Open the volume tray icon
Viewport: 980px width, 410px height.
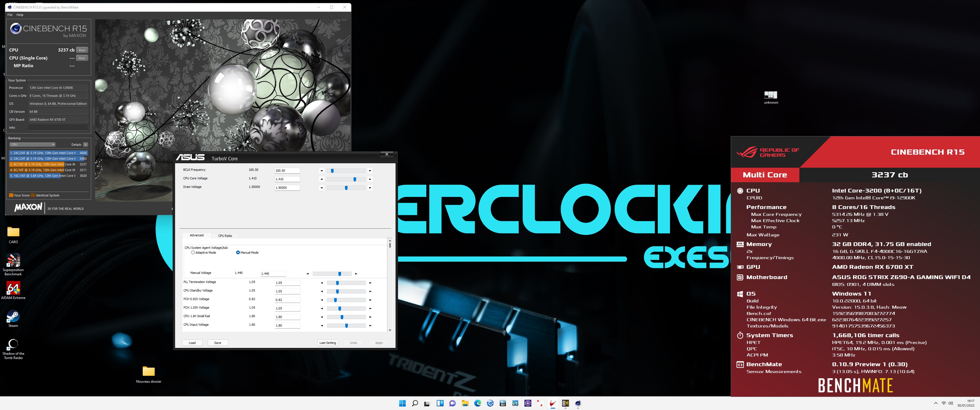coord(951,403)
